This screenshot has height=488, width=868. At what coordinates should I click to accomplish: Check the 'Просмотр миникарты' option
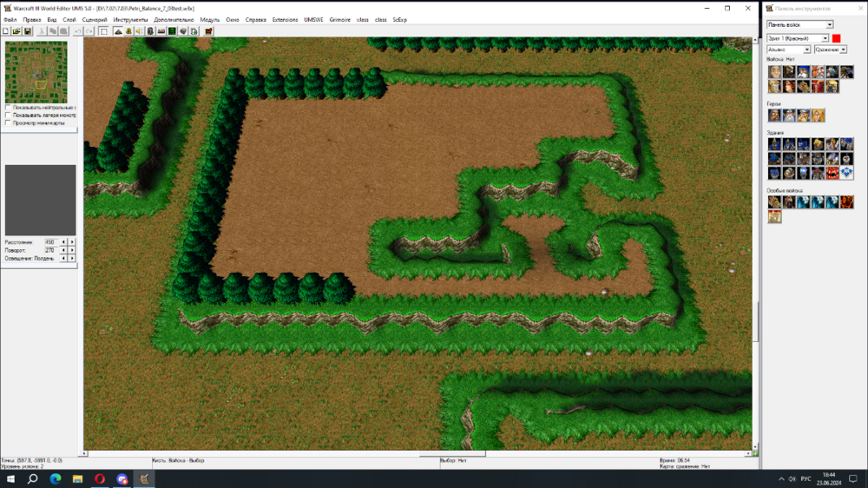(x=8, y=123)
